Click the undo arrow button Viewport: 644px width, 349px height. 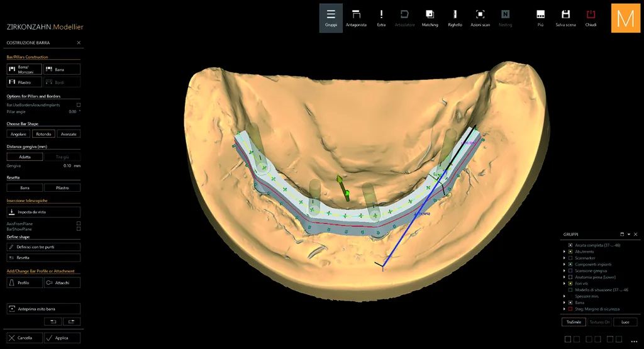[53, 321]
